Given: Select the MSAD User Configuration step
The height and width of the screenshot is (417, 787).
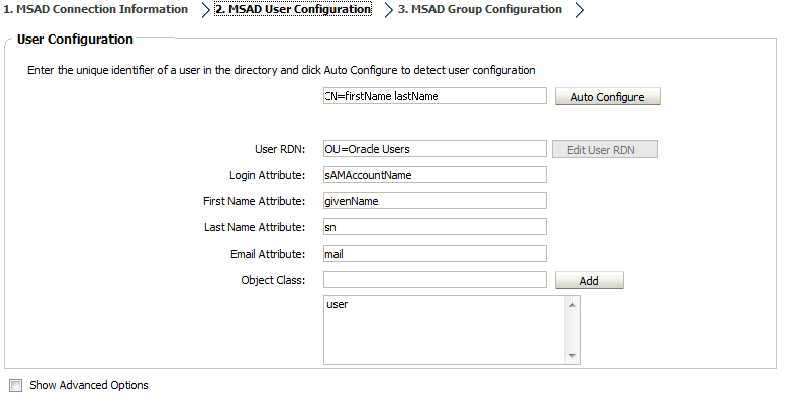Looking at the screenshot, I should click(292, 10).
